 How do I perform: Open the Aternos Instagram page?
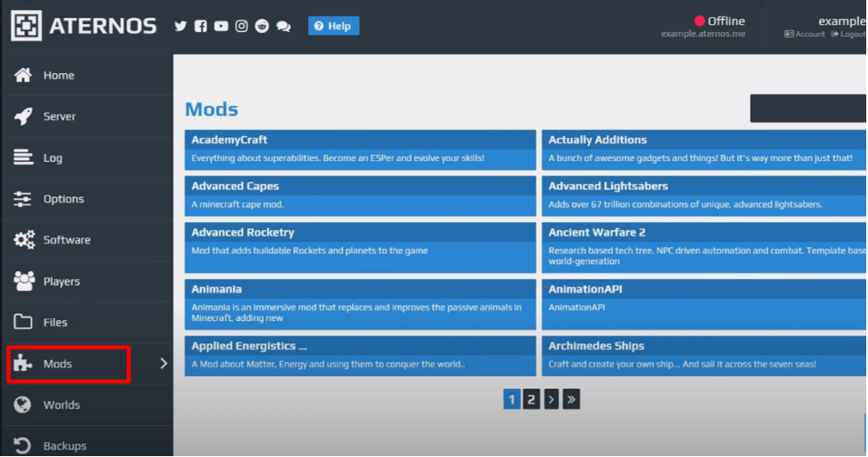(x=242, y=26)
